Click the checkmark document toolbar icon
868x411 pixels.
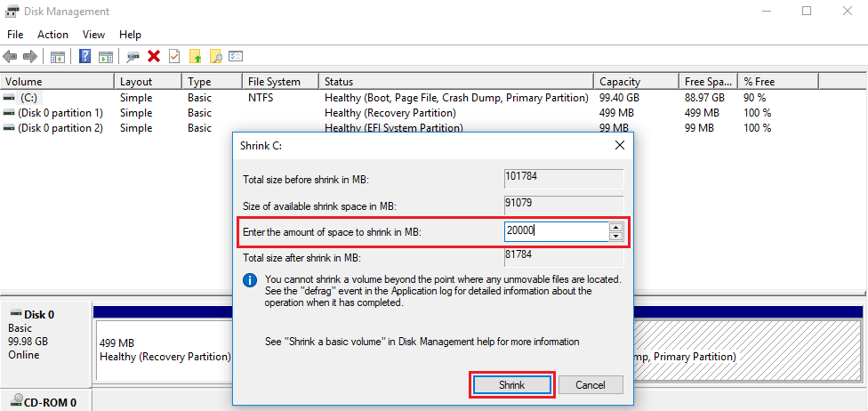[174, 57]
